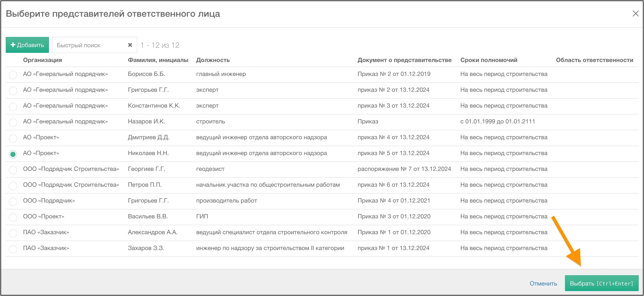Select radio button for Константинов К.К.
This screenshot has width=644, height=296.
pyautogui.click(x=13, y=107)
